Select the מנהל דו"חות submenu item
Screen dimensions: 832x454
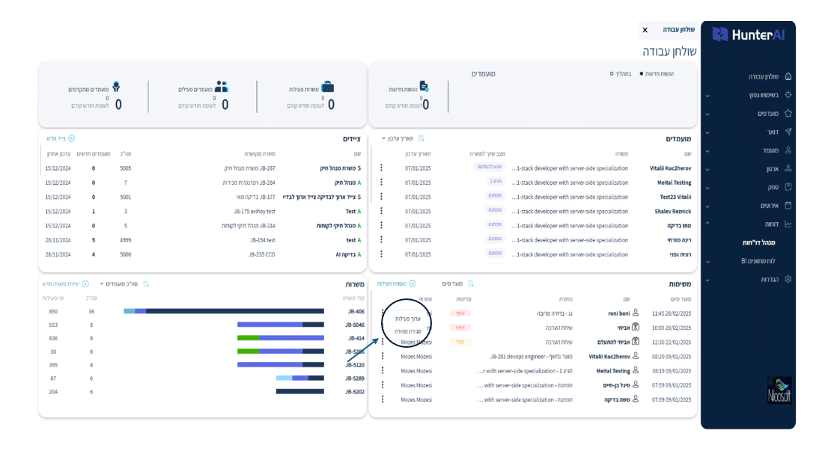(x=759, y=242)
